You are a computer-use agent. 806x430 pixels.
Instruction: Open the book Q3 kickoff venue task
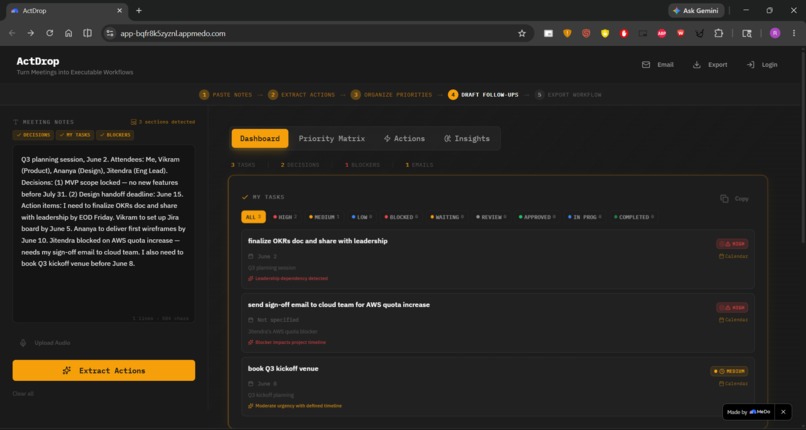coord(498,387)
